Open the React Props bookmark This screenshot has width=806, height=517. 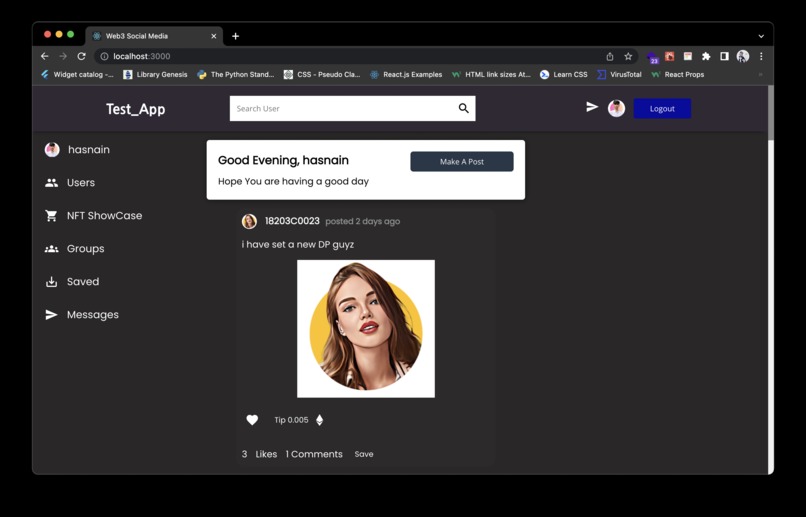pos(677,75)
